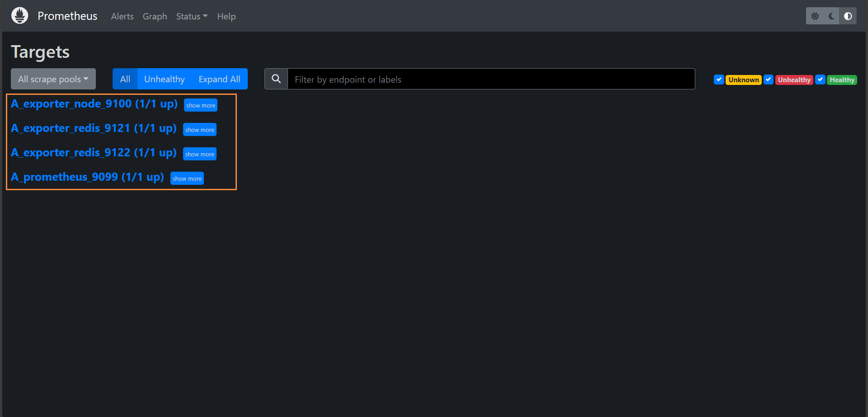The height and width of the screenshot is (417, 868).
Task: Open the Help page
Action: pyautogui.click(x=226, y=16)
